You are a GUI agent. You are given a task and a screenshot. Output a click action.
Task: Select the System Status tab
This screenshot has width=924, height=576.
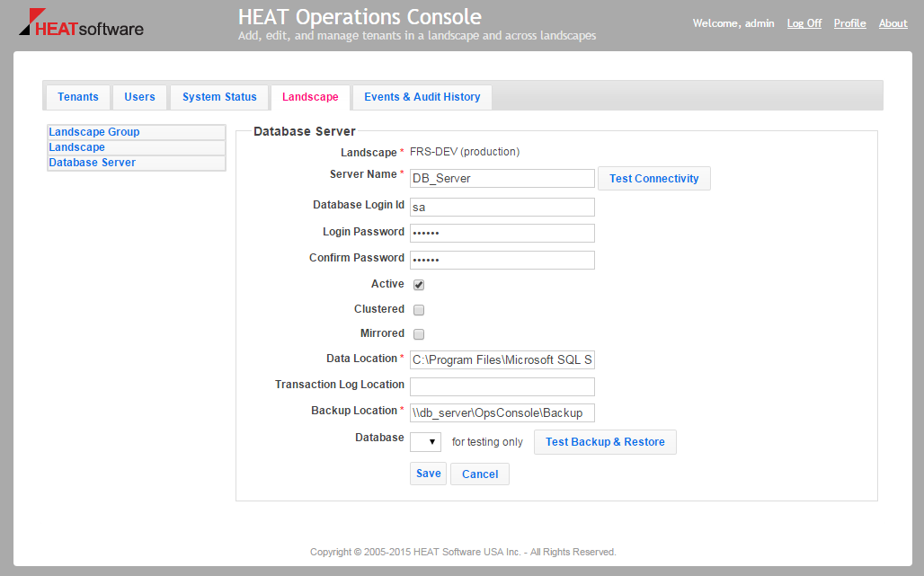click(219, 96)
